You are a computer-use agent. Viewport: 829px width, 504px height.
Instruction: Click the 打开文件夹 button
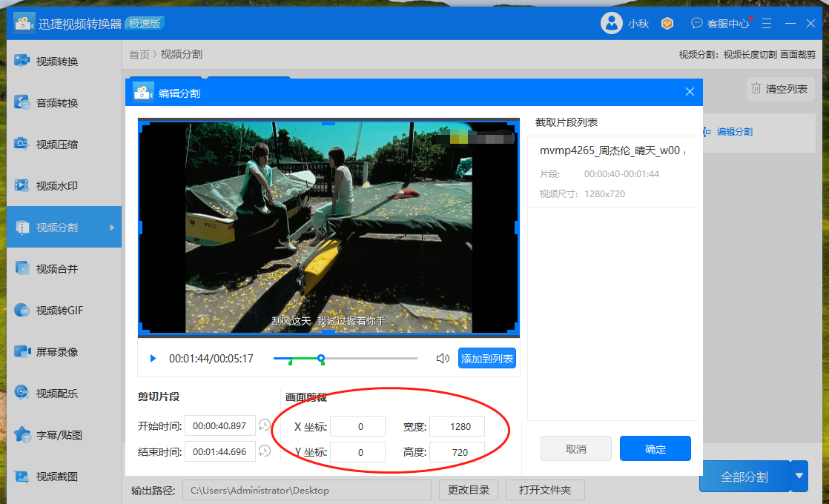pos(545,490)
